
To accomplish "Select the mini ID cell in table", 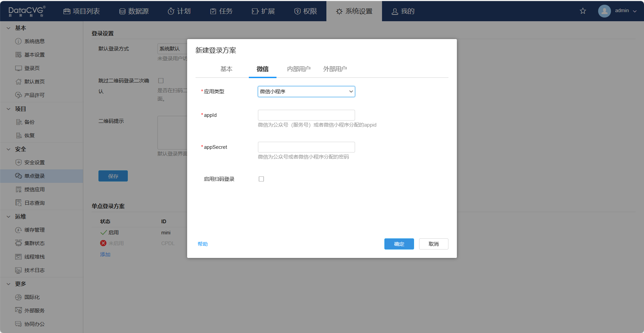I will 166,232.
